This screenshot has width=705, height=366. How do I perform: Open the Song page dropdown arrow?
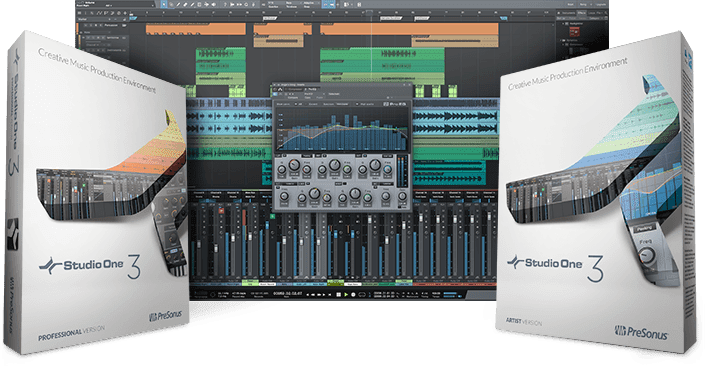click(x=591, y=4)
